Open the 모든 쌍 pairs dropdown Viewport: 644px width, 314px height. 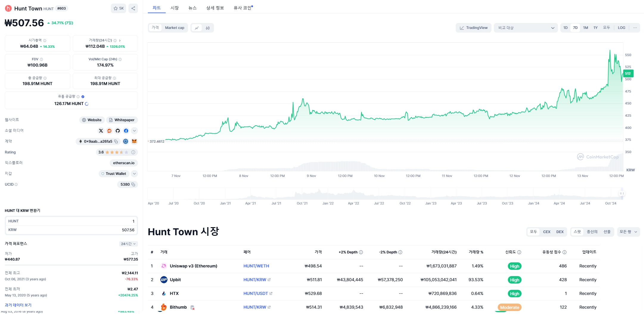[x=628, y=232]
